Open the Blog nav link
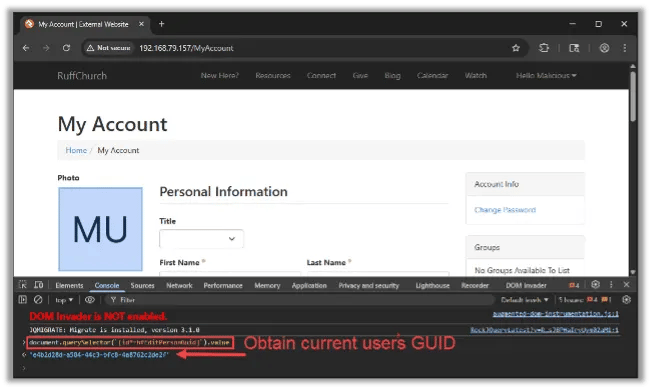The height and width of the screenshot is (390, 652). point(393,76)
